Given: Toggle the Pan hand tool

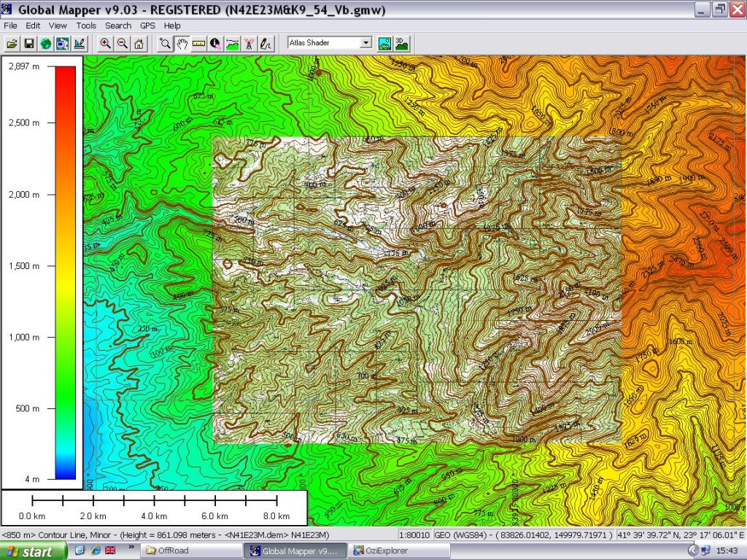Looking at the screenshot, I should (182, 44).
